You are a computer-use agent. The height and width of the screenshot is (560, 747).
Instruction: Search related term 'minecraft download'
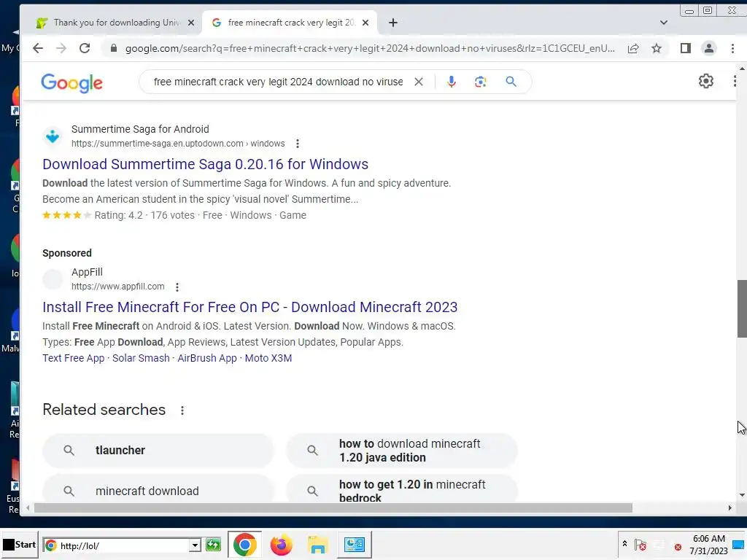click(x=158, y=488)
